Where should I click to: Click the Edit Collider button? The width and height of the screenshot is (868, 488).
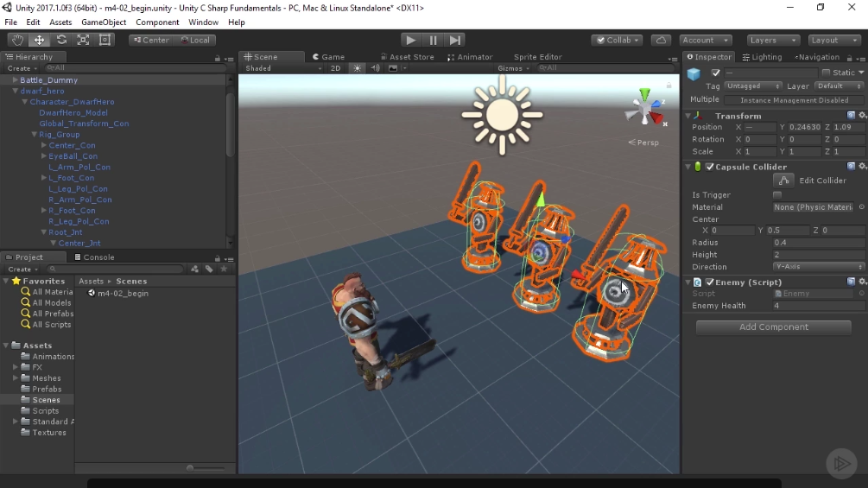(783, 181)
